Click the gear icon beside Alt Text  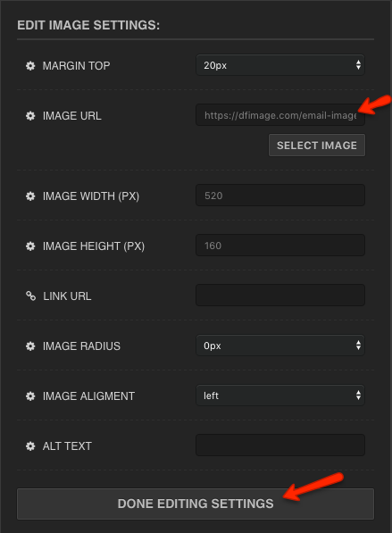(x=30, y=446)
